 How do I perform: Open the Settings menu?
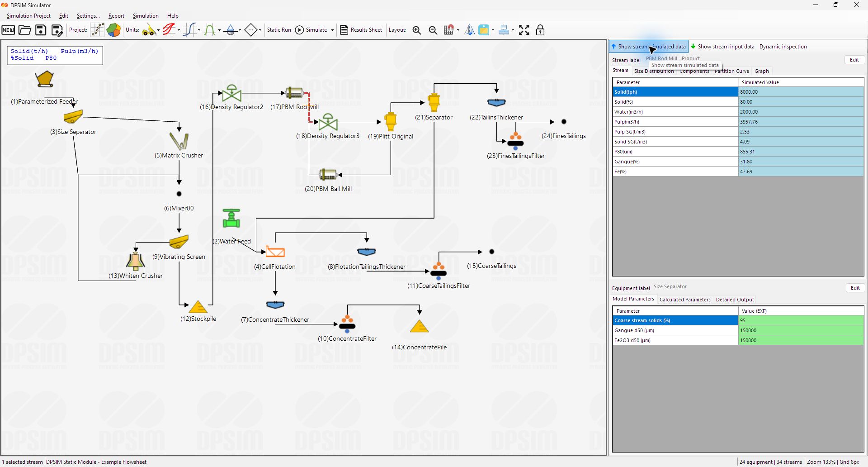pyautogui.click(x=88, y=16)
